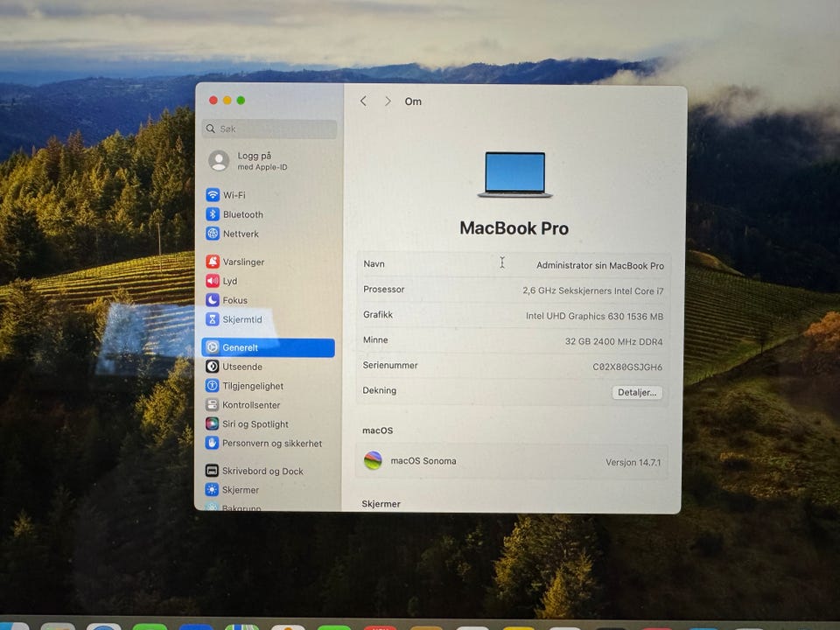
Task: Click the Intel UHD Graphics 630 value
Action: tap(595, 316)
